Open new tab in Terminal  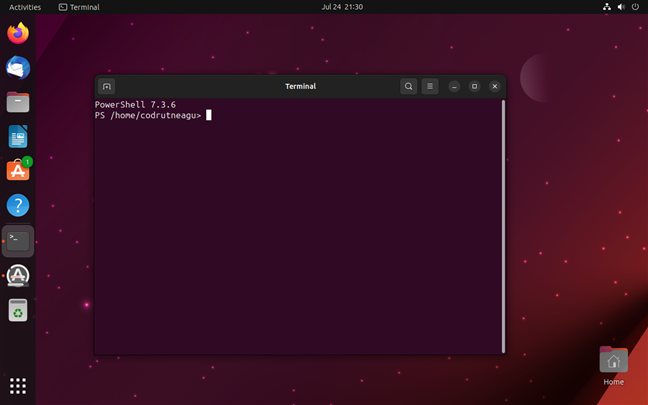click(x=107, y=87)
